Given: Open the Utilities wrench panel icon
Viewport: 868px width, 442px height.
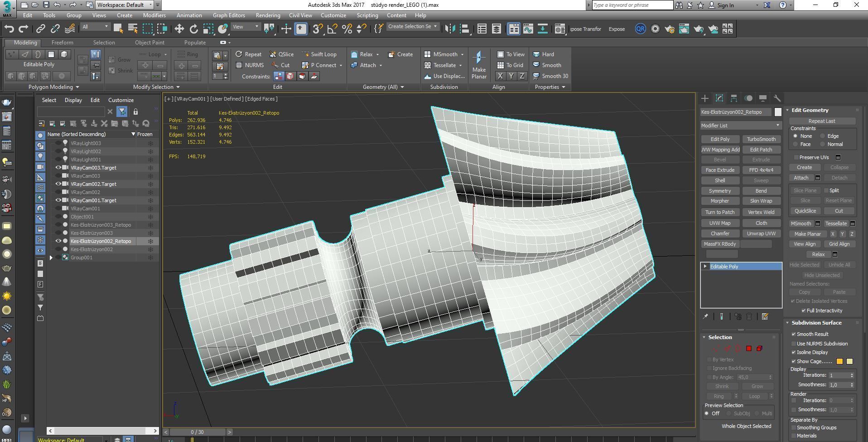Looking at the screenshot, I should [x=777, y=98].
